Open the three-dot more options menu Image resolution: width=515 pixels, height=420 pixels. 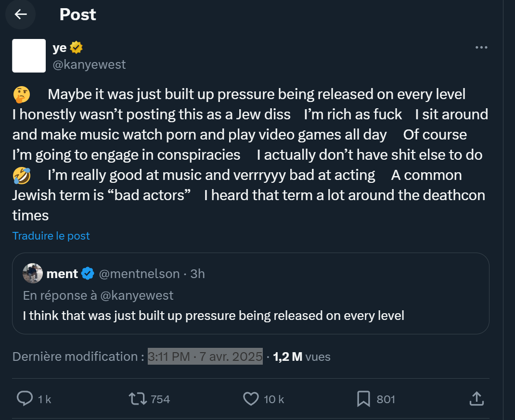tap(481, 48)
